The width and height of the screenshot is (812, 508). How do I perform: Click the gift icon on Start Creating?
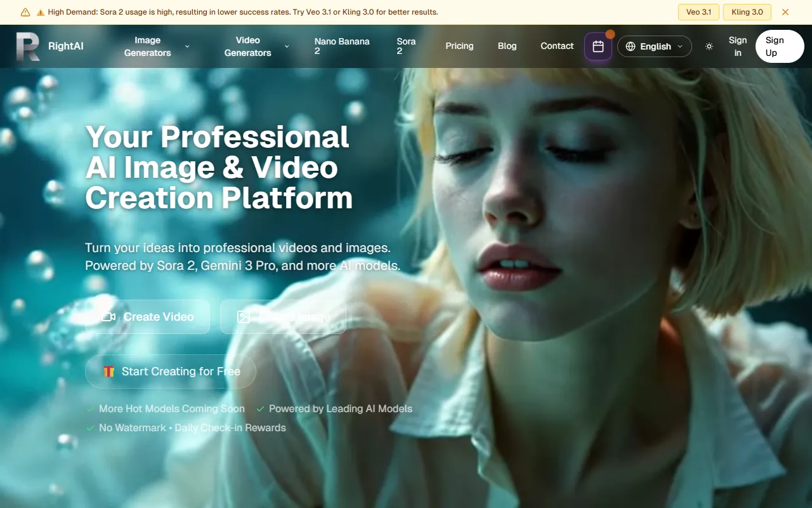(x=109, y=371)
